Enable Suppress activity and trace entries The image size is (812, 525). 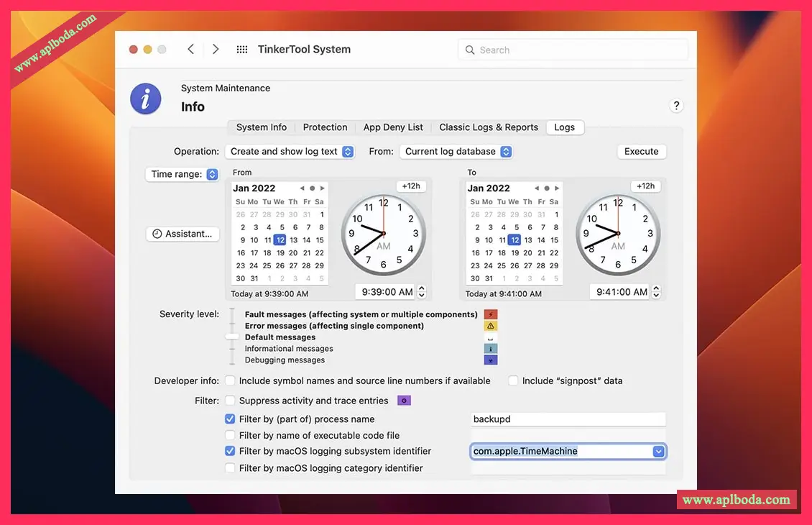(230, 401)
